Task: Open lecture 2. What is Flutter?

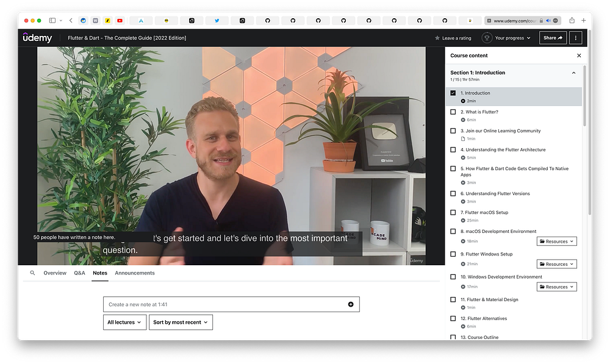Action: 479,112
